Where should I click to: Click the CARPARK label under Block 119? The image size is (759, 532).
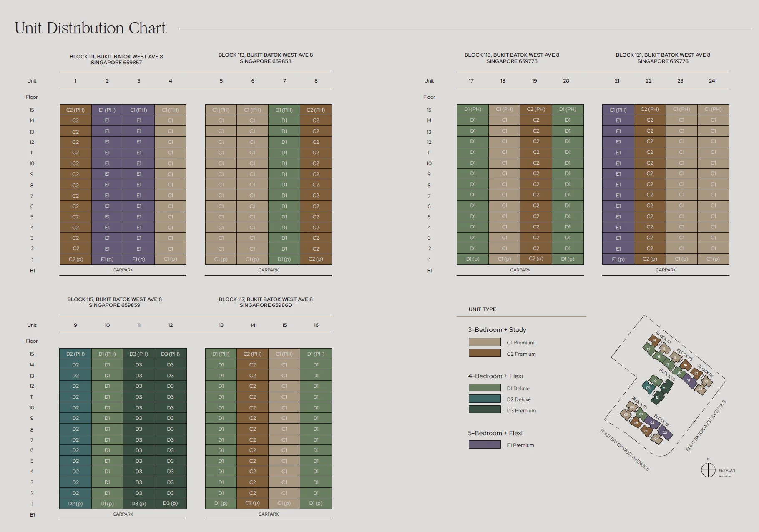520,270
